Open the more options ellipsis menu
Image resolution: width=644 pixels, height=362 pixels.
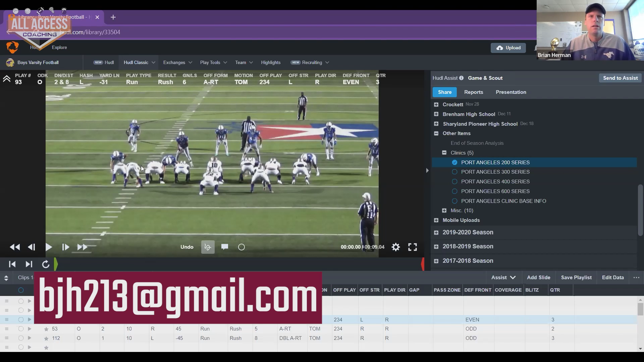(636, 278)
